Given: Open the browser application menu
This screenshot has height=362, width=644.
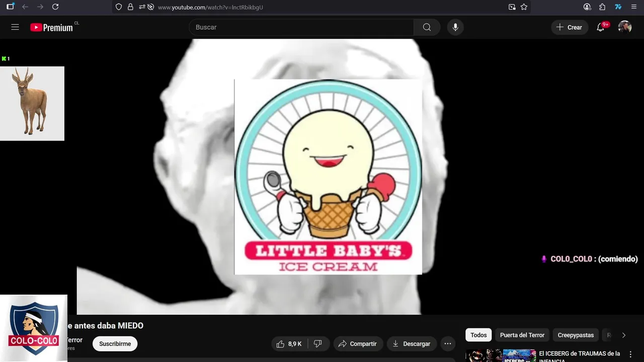Looking at the screenshot, I should [x=634, y=7].
